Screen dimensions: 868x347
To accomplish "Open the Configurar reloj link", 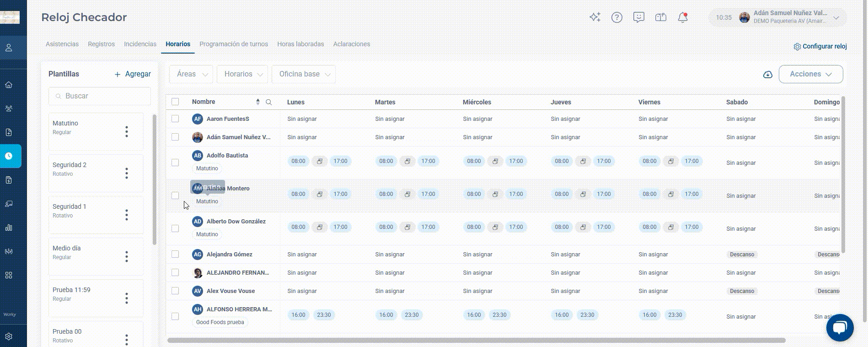I will click(820, 46).
